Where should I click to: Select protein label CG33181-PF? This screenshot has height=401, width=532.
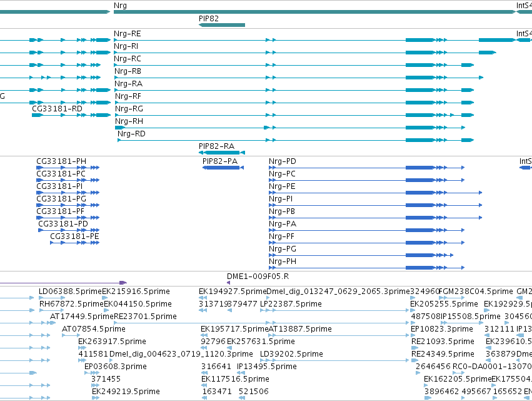60,211
